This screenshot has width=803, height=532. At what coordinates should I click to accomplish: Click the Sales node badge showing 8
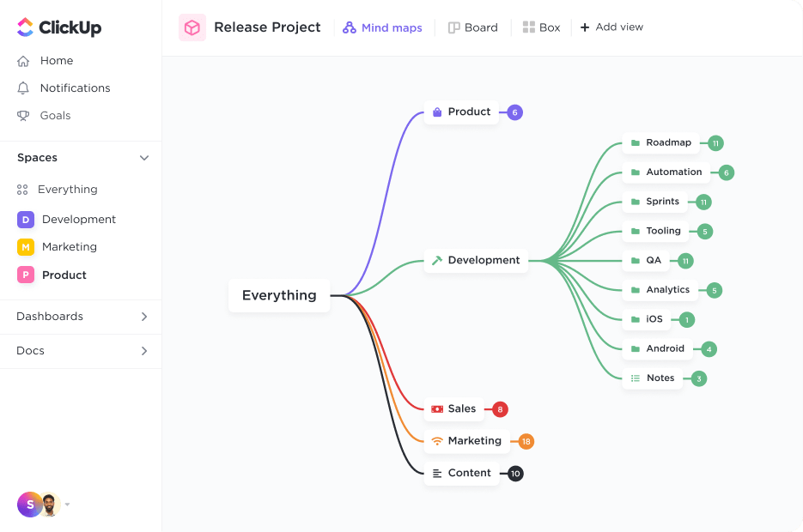coord(498,409)
